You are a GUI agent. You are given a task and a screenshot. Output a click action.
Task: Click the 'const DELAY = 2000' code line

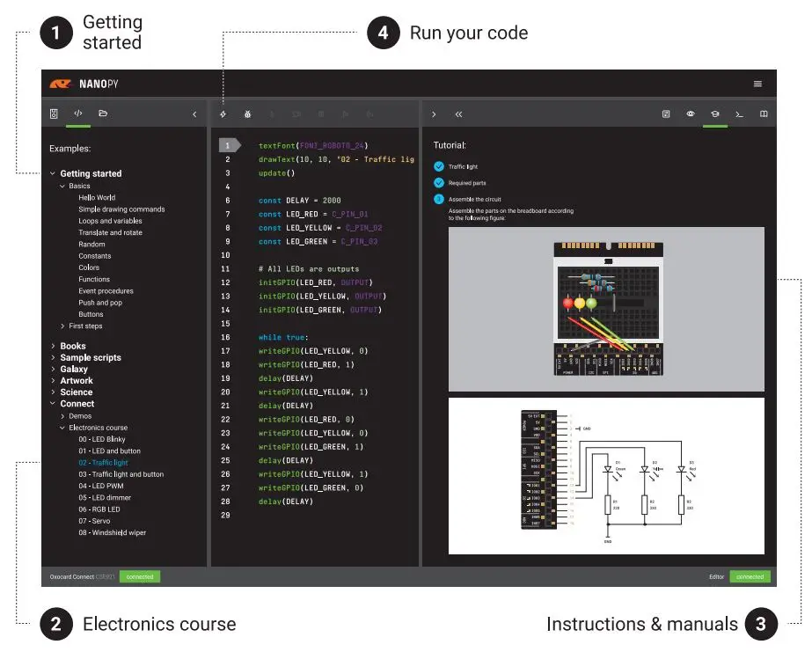pyautogui.click(x=299, y=201)
